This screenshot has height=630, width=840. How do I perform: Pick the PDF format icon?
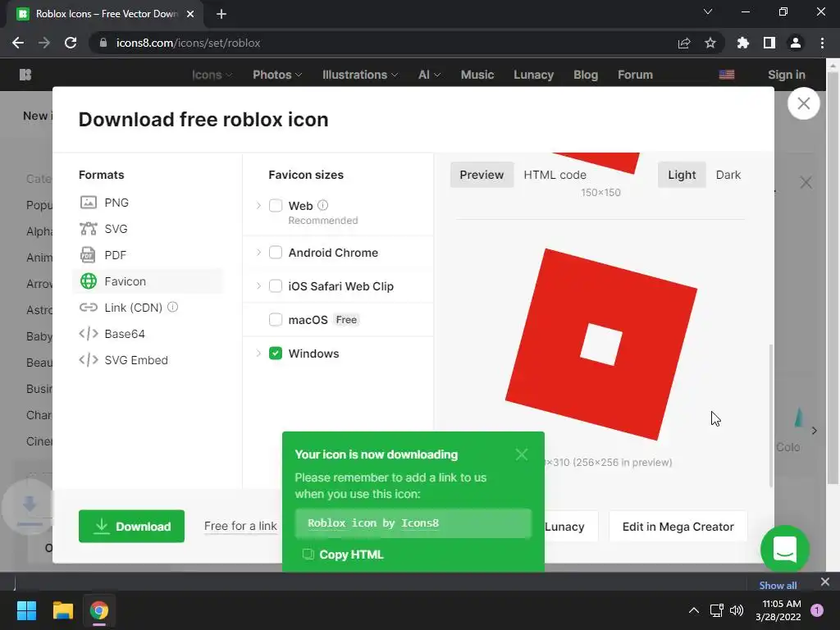click(x=89, y=255)
